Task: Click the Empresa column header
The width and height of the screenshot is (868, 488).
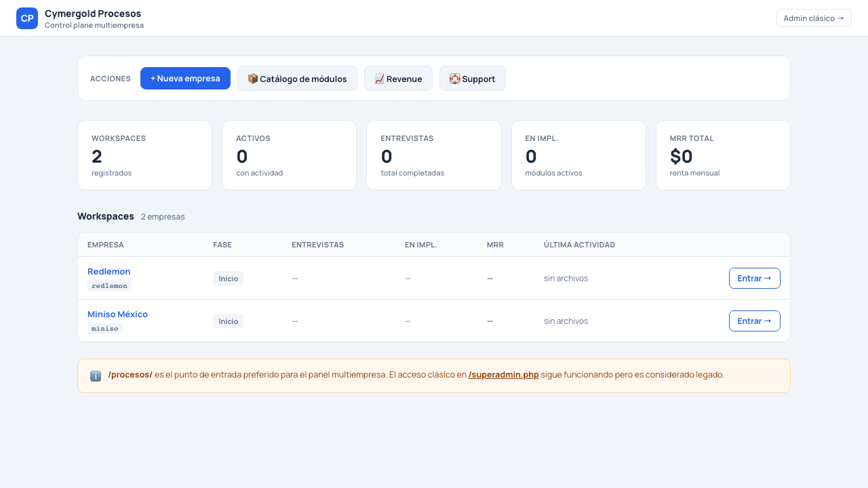Action: pyautogui.click(x=106, y=245)
